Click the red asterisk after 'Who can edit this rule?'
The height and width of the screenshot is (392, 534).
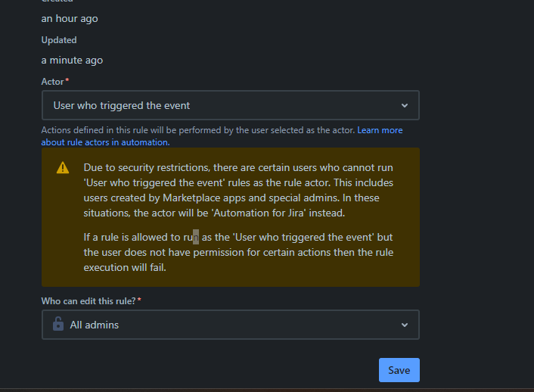click(139, 300)
